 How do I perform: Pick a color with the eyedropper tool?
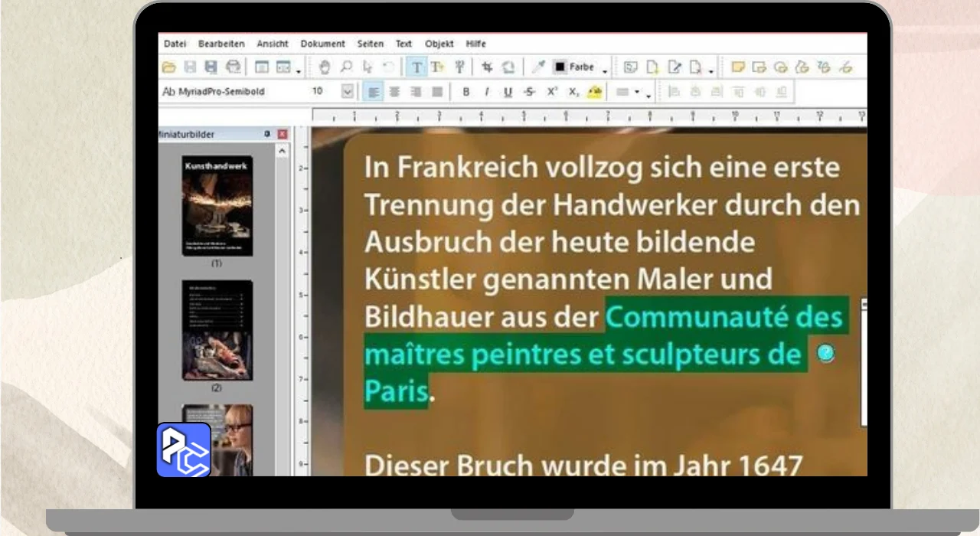538,67
